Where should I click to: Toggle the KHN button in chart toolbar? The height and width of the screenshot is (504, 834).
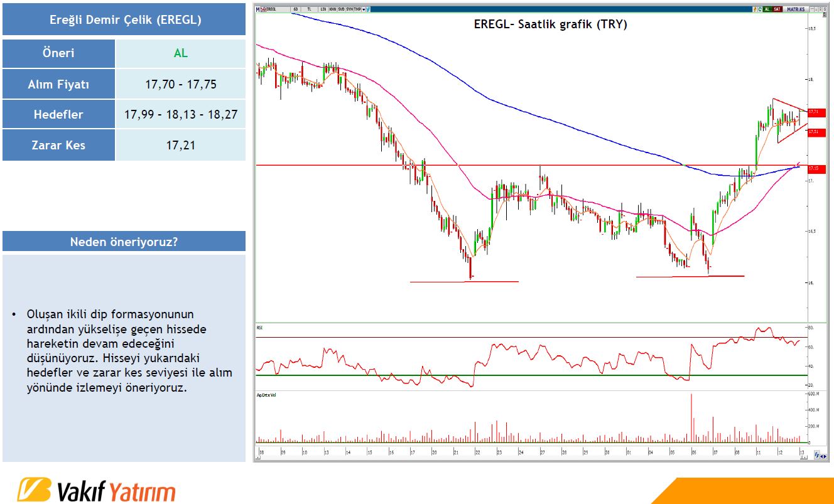(332, 9)
